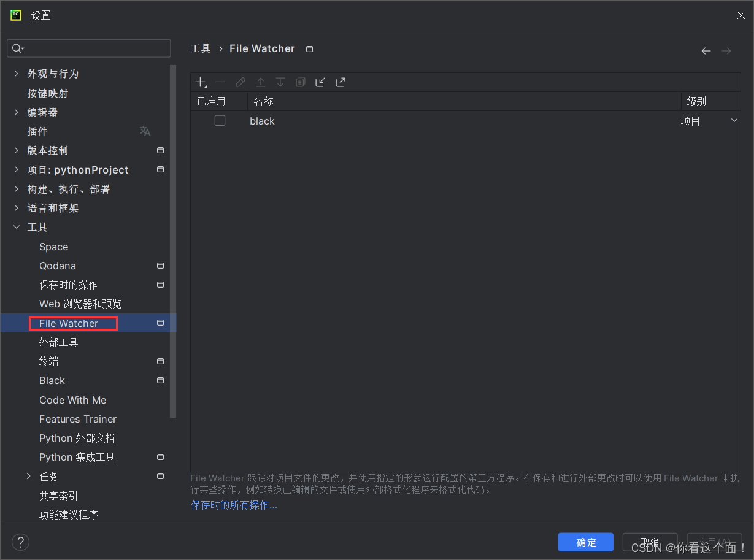Click the settings tree vertical scrollbar
The width and height of the screenshot is (754, 560).
(x=173, y=242)
